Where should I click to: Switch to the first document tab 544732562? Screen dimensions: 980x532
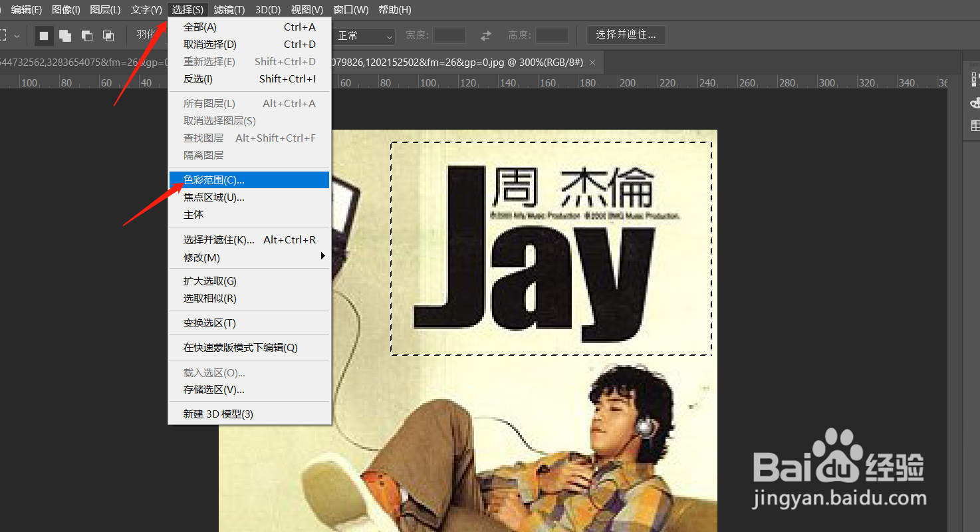83,63
